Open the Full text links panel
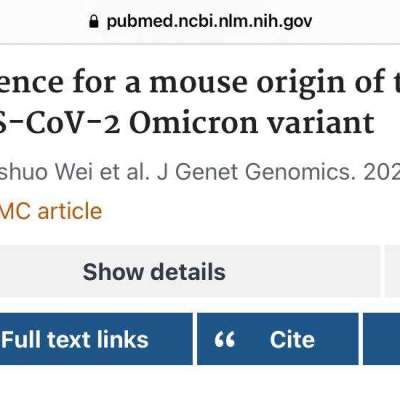Viewport: 400px width, 400px height. (x=96, y=339)
